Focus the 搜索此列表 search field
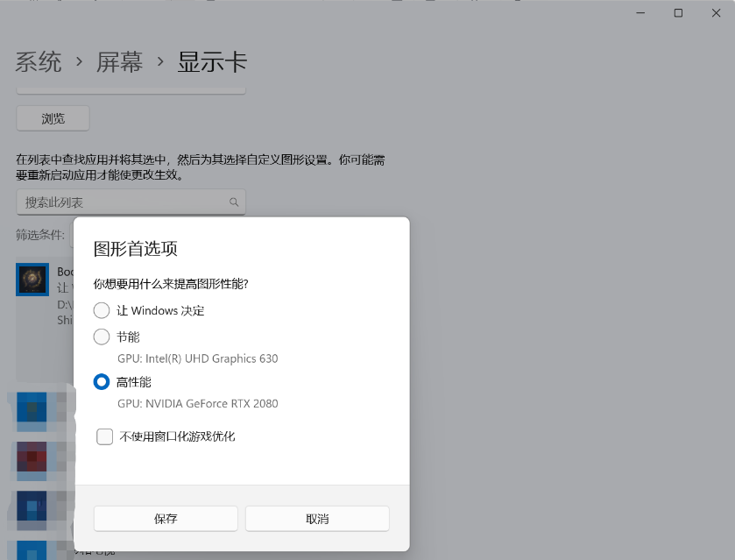735x560 pixels. click(131, 202)
